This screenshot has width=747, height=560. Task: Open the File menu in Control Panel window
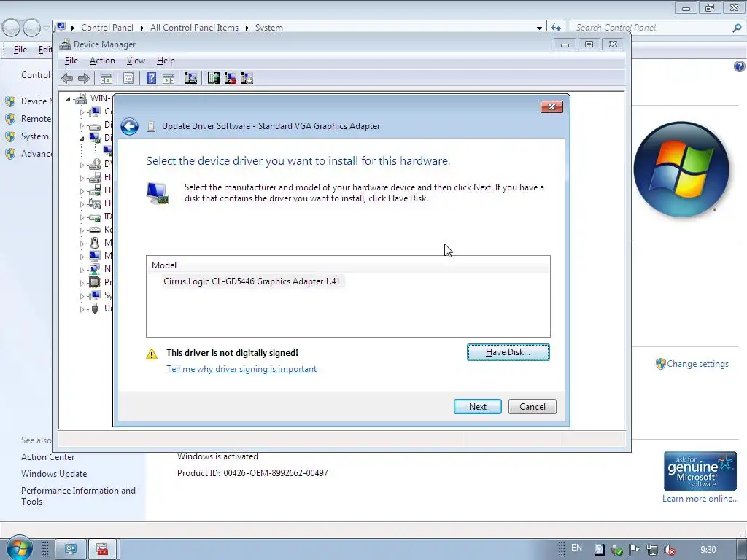(x=20, y=50)
